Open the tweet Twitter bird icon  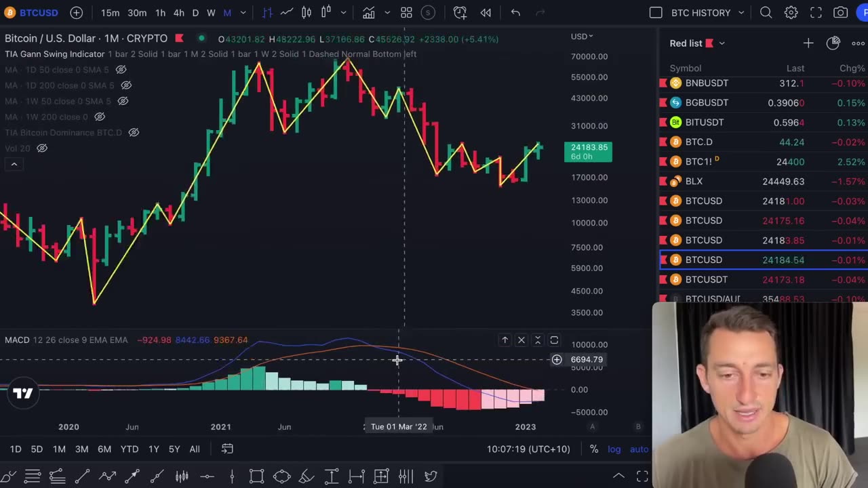tap(431, 476)
